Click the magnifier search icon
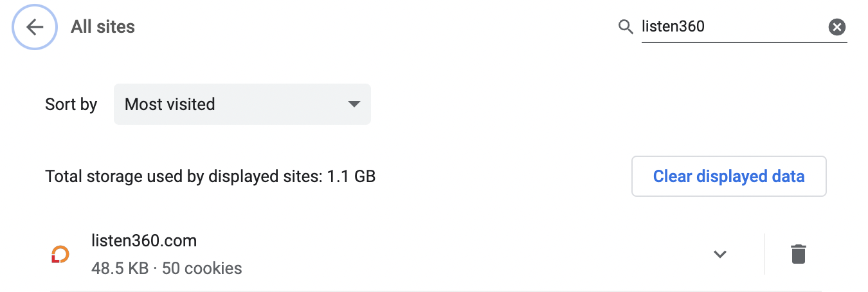 point(626,27)
